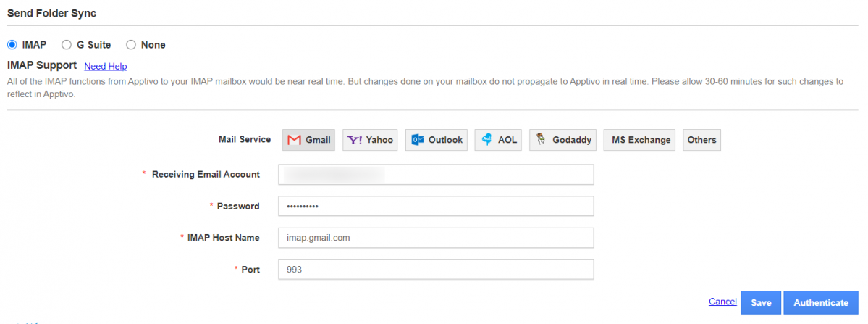
Task: Select the AOL mail service icon
Action: (498, 140)
